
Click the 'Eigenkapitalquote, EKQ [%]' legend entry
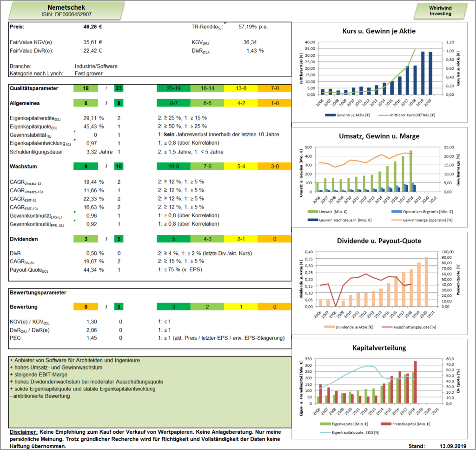point(350,432)
